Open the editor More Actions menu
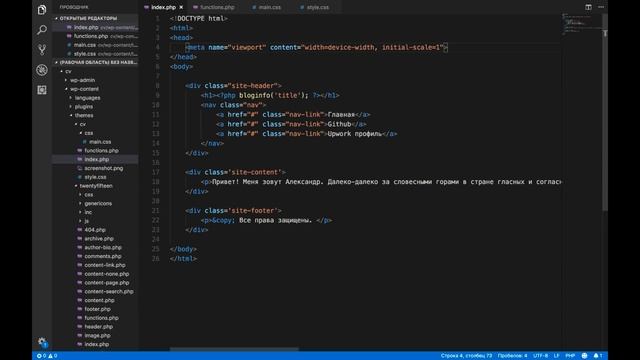This screenshot has width=640, height=360. 601,7
